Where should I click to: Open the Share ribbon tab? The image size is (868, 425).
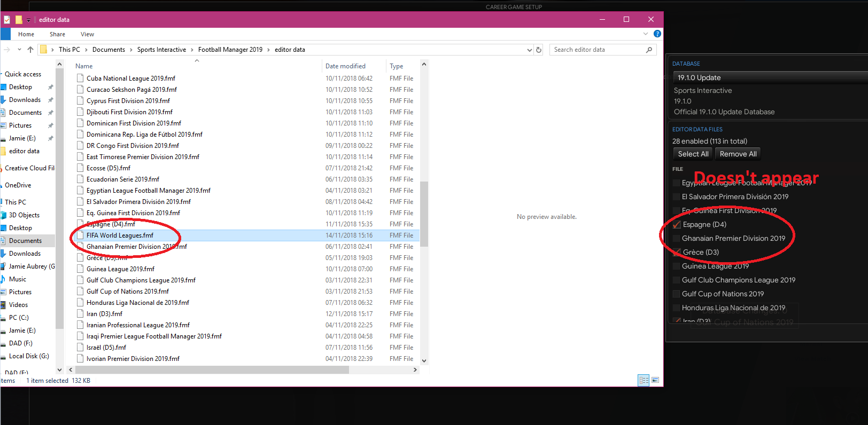(x=57, y=34)
